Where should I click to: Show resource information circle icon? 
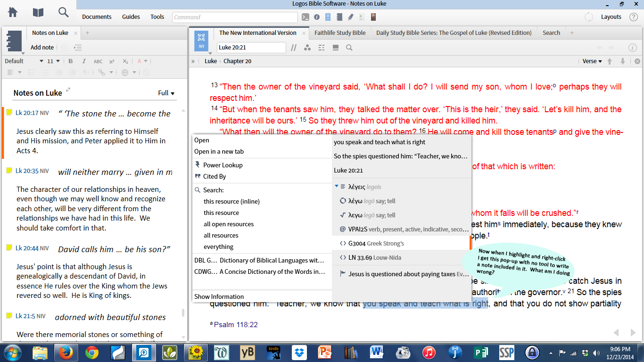(x=633, y=48)
